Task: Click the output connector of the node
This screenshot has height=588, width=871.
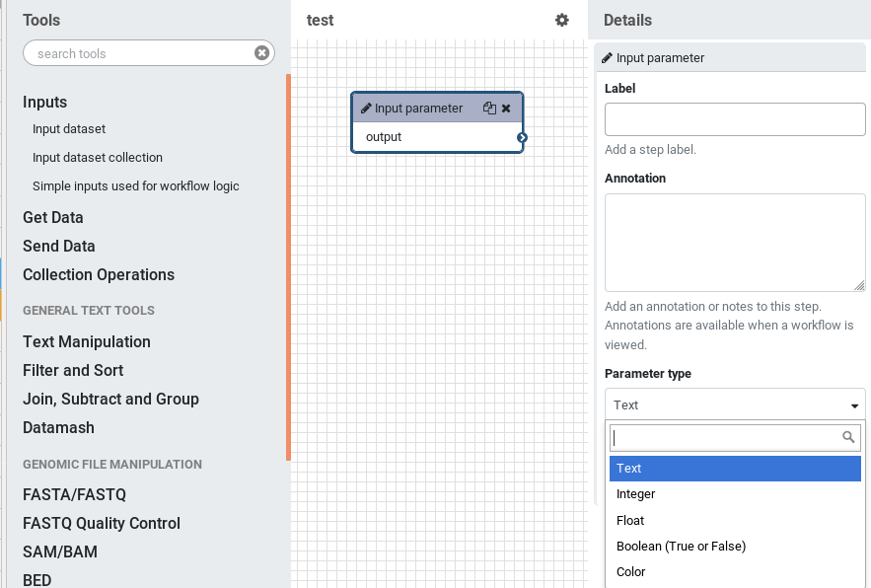Action: pos(520,138)
